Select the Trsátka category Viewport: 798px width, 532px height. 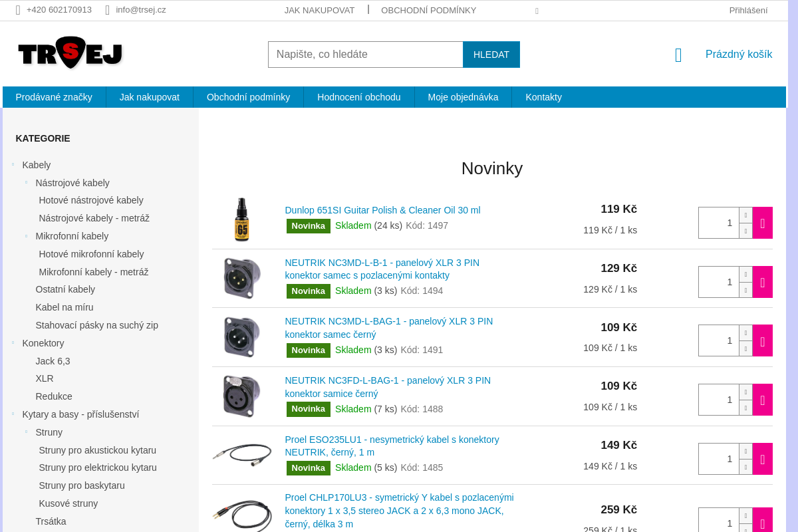(51, 521)
